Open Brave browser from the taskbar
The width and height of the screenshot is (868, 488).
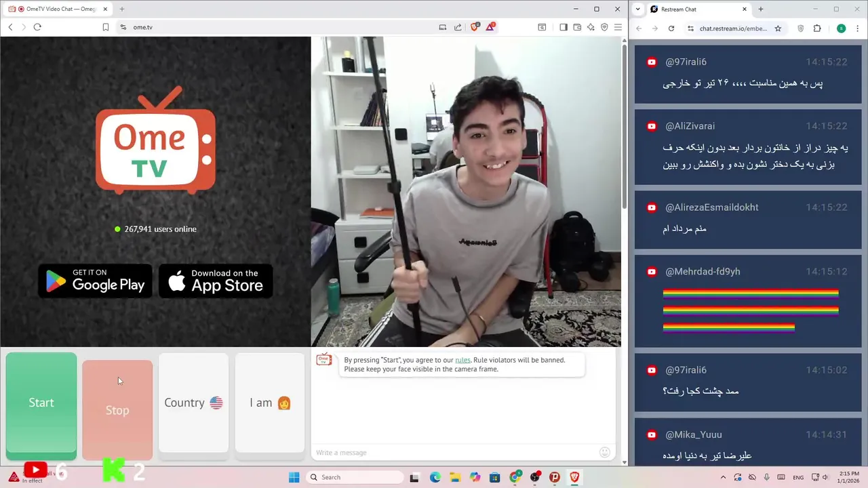tap(575, 477)
